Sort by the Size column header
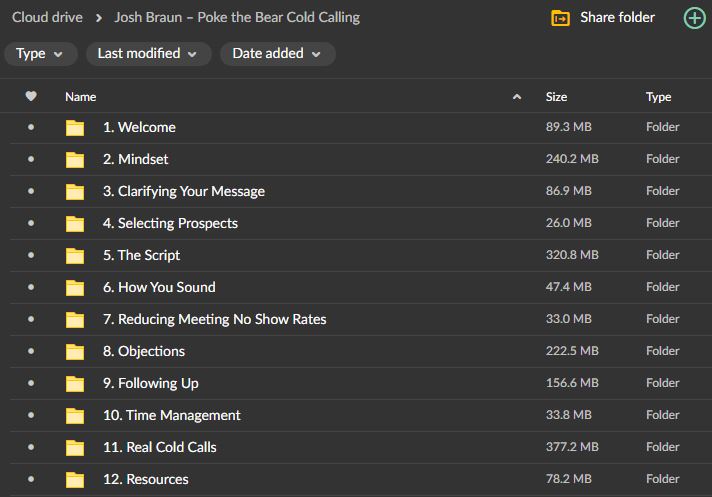The height and width of the screenshot is (497, 712). point(556,97)
